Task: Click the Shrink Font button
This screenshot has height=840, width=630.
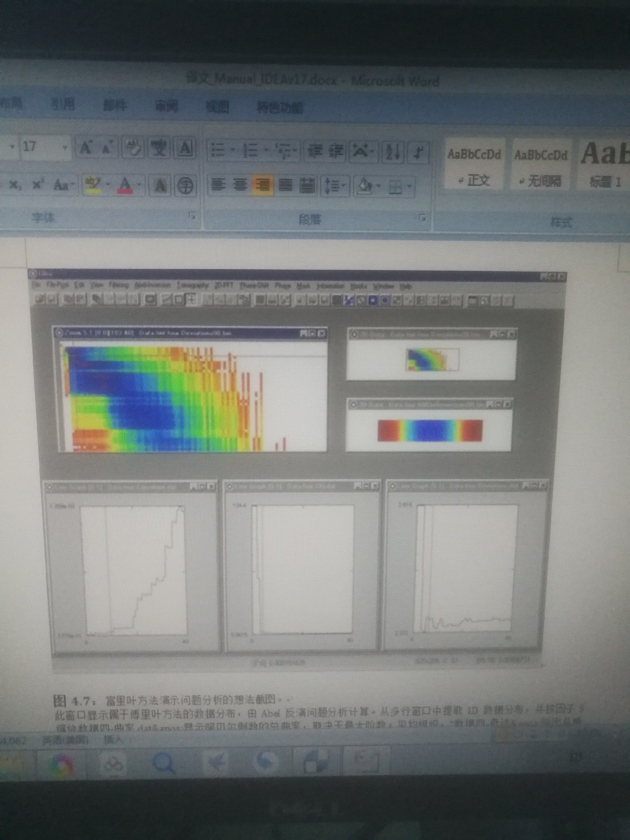Action: pyautogui.click(x=107, y=148)
